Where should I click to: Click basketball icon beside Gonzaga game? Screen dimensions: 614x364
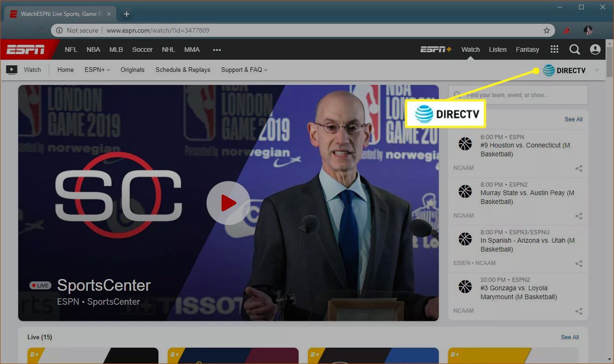click(465, 287)
